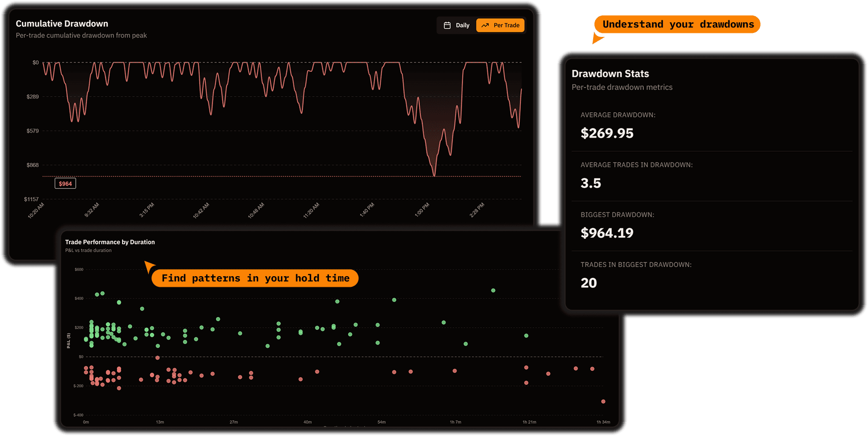The width and height of the screenshot is (868, 436).
Task: Select the Per Trade view toggle
Action: tap(500, 25)
